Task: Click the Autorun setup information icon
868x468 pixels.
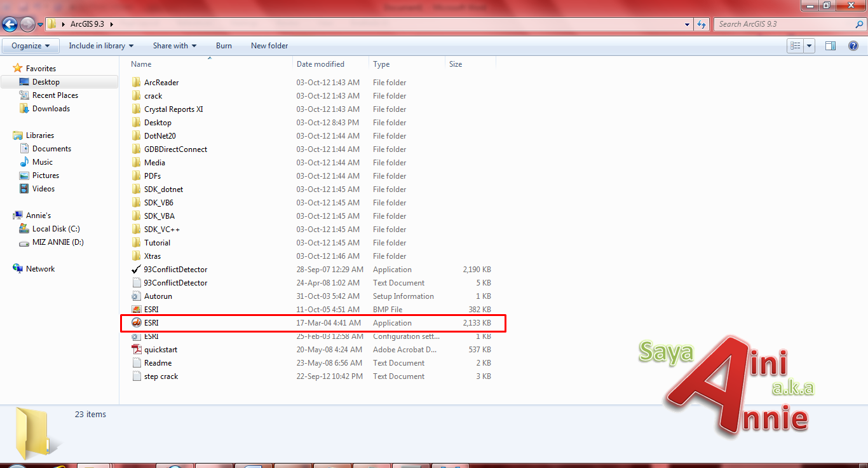Action: (136, 296)
